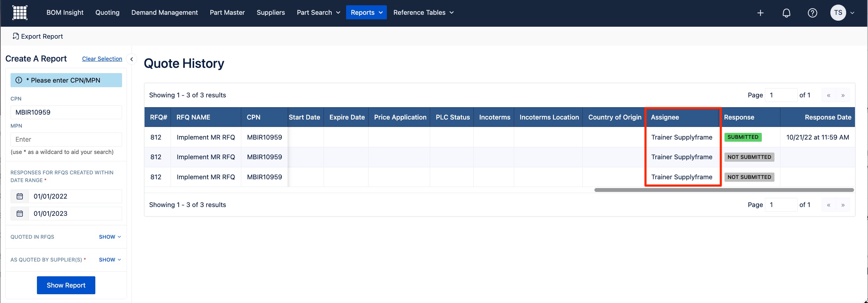The height and width of the screenshot is (303, 868).
Task: Open Quoting section
Action: coord(108,13)
